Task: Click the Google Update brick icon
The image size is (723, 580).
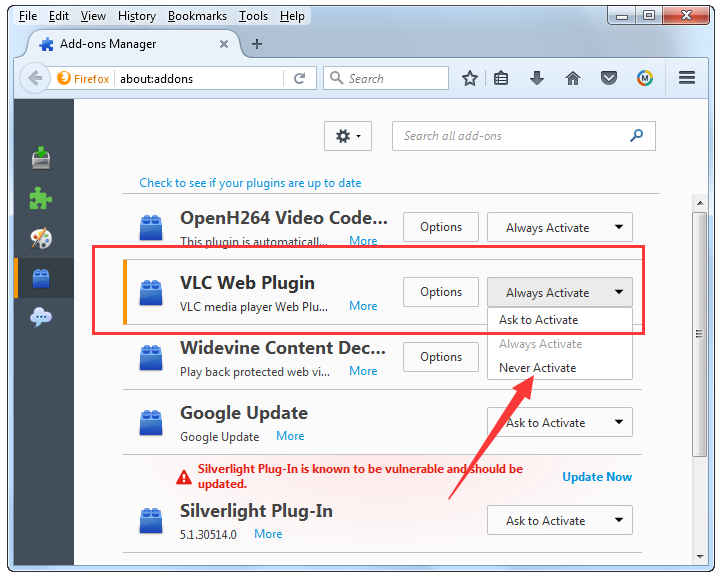Action: [151, 422]
